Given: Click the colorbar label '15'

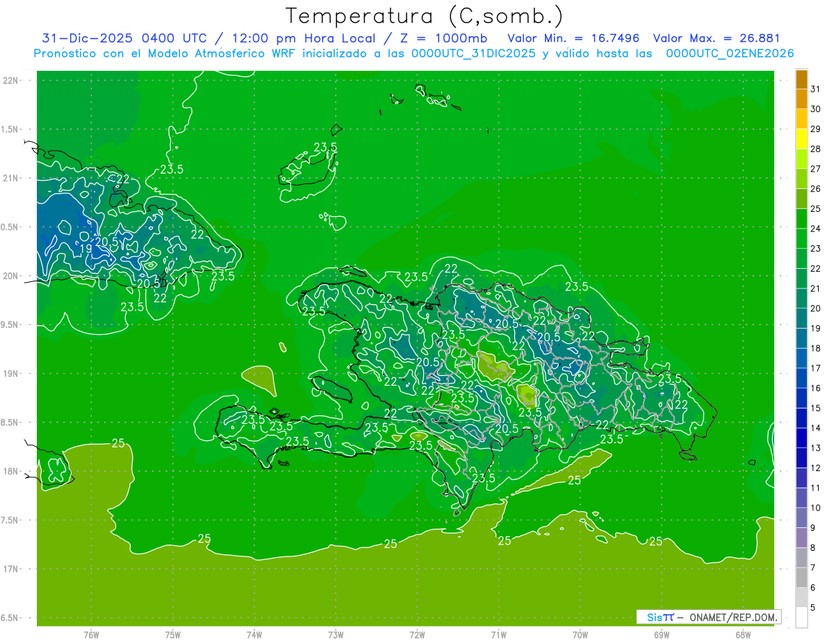Looking at the screenshot, I should (x=816, y=408).
